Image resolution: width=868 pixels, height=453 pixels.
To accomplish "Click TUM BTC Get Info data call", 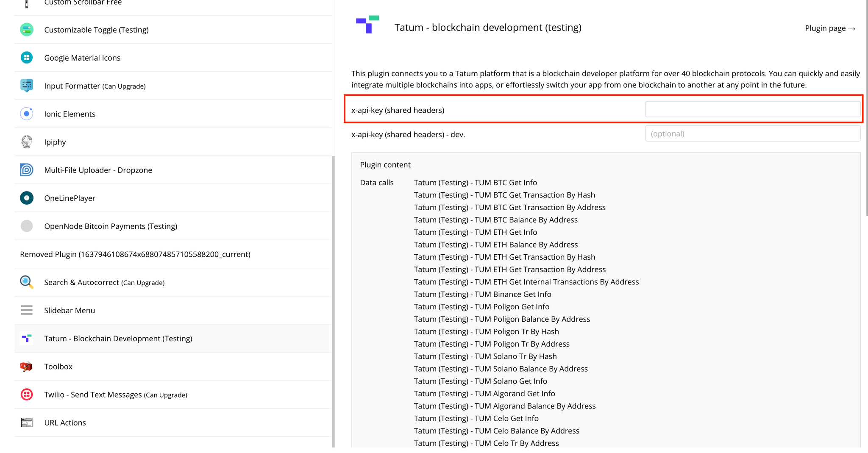I will [x=475, y=183].
